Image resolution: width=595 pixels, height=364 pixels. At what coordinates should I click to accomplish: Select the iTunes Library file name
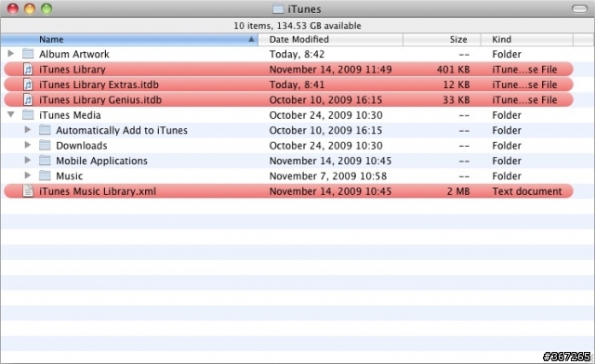[x=73, y=70]
